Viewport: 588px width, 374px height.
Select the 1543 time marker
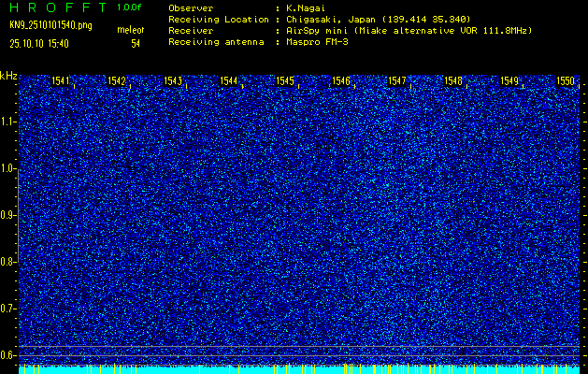pyautogui.click(x=173, y=81)
